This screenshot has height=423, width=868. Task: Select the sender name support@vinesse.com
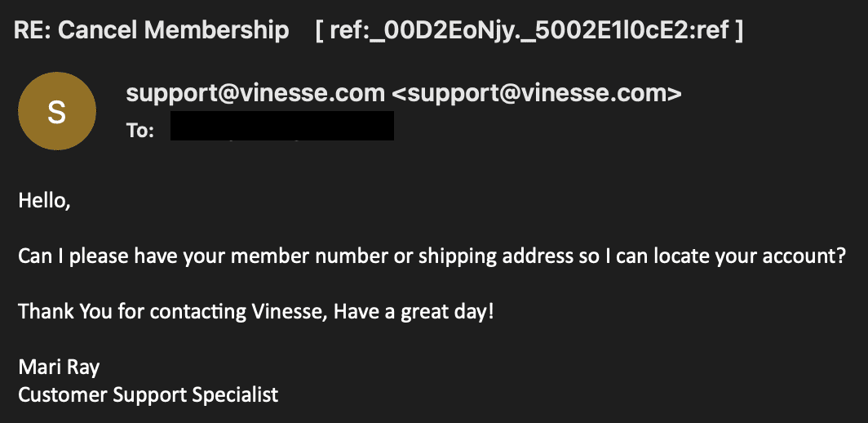click(x=255, y=94)
